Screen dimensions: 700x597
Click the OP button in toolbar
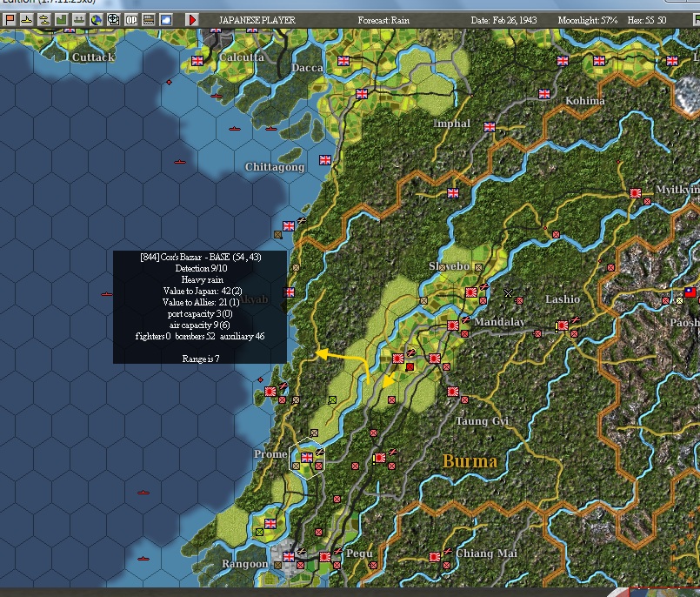pos(131,20)
